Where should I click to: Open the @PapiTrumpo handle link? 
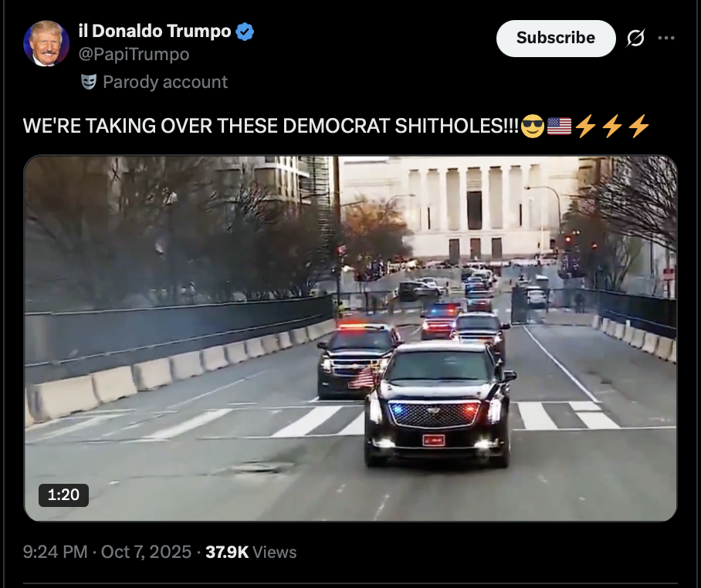tap(134, 55)
